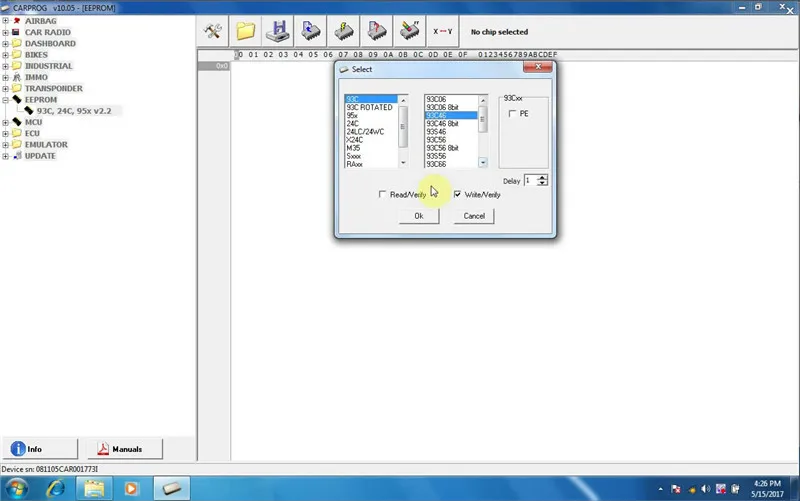This screenshot has height=501, width=800.
Task: Expand the TRANSPONDER tree node
Action: (x=6, y=88)
